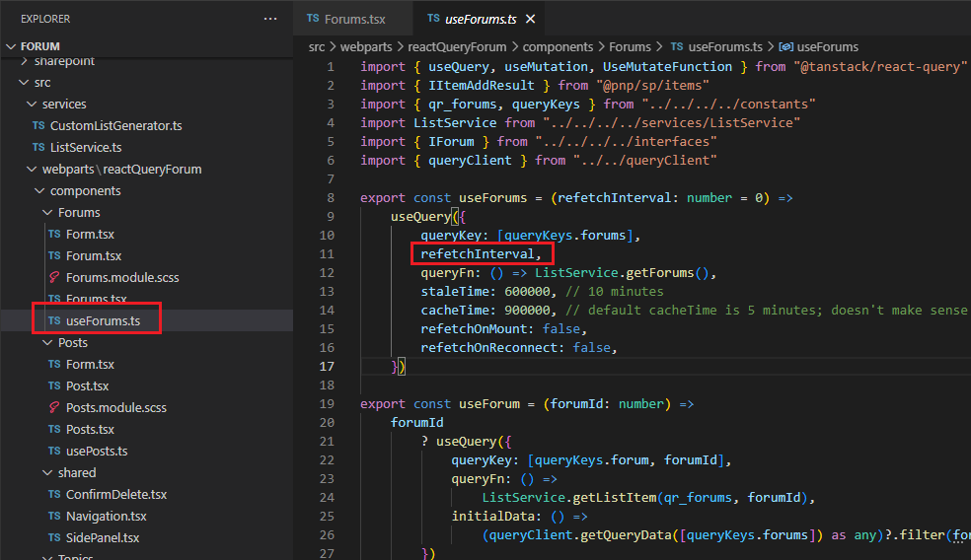Collapse the Posts folder
971x560 pixels.
pyautogui.click(x=48, y=343)
